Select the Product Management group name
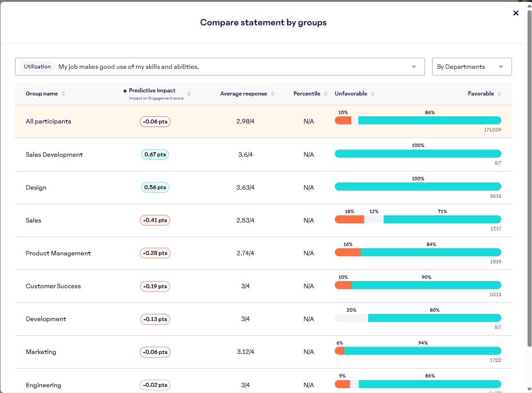This screenshot has width=532, height=393. (58, 253)
